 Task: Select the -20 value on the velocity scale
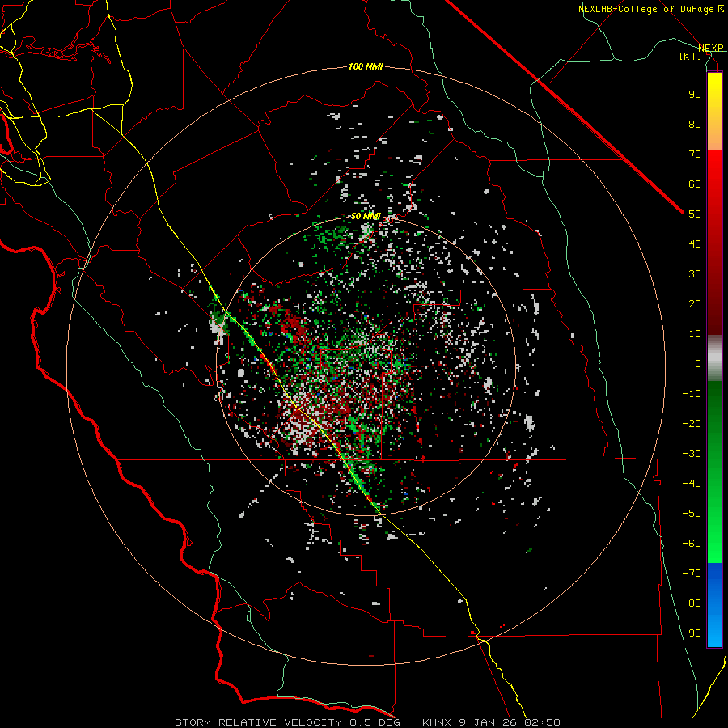tap(692, 423)
